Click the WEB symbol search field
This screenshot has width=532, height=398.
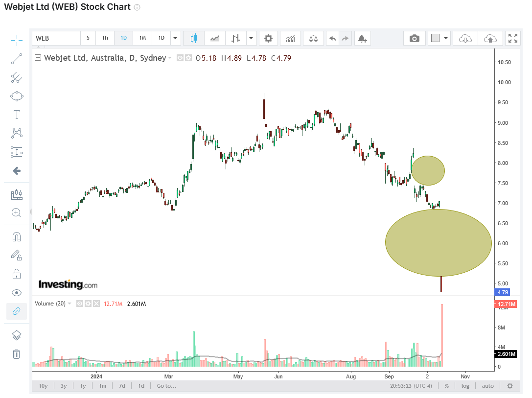coord(56,38)
